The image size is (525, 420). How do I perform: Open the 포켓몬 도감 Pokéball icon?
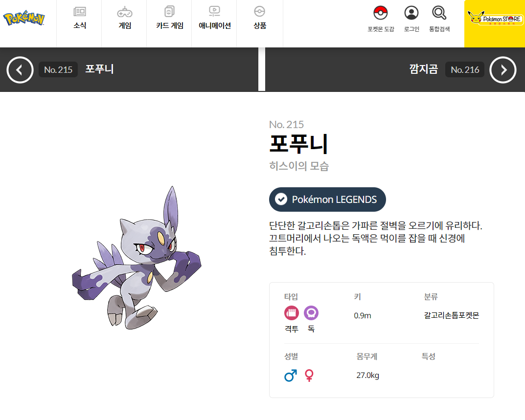point(381,13)
